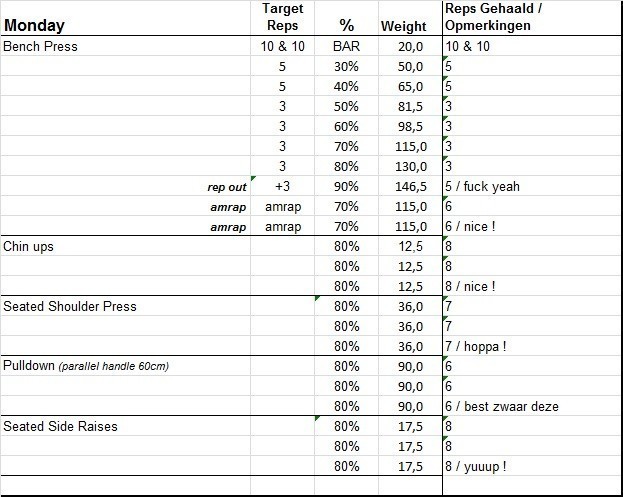Click the Pulldown parallel handle cell
The height and width of the screenshot is (497, 623).
[86, 366]
